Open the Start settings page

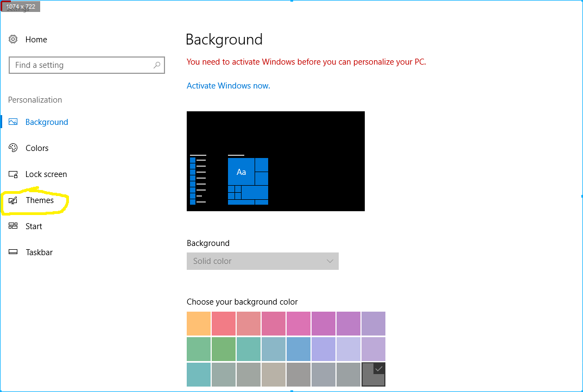pos(34,226)
